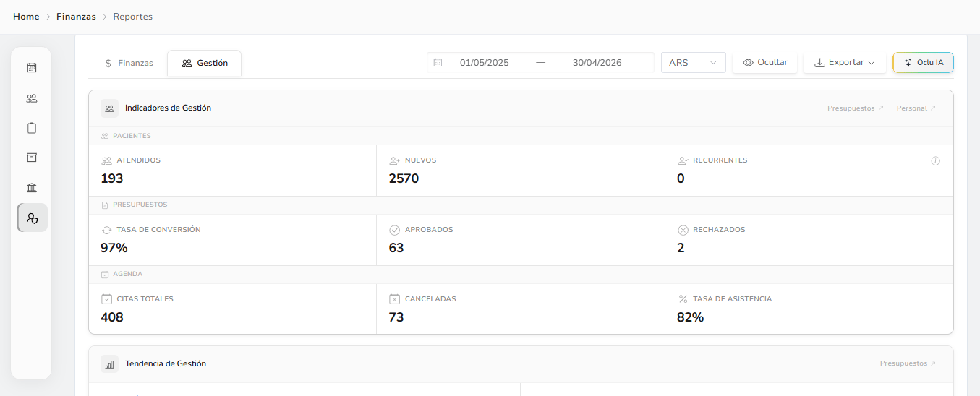Click the Canceladas value 73
Image resolution: width=980 pixels, height=396 pixels.
pos(396,317)
